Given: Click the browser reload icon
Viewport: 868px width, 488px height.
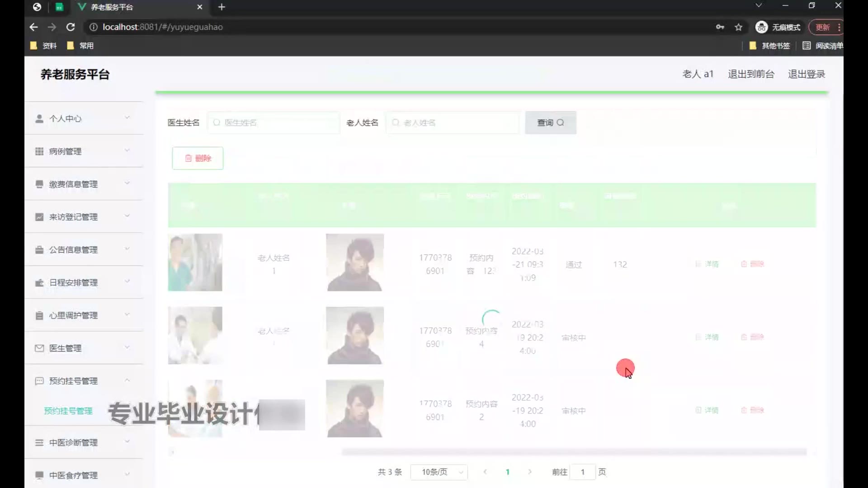Looking at the screenshot, I should pyautogui.click(x=71, y=27).
